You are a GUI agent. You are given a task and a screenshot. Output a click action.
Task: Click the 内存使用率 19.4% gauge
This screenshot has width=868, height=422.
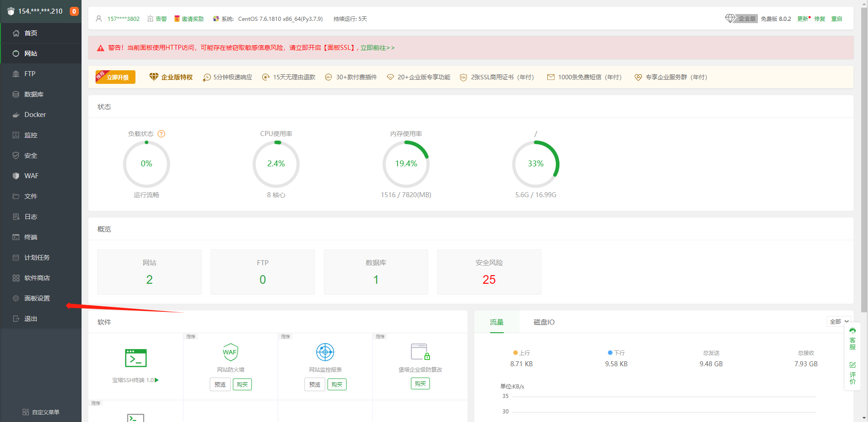[x=406, y=164]
